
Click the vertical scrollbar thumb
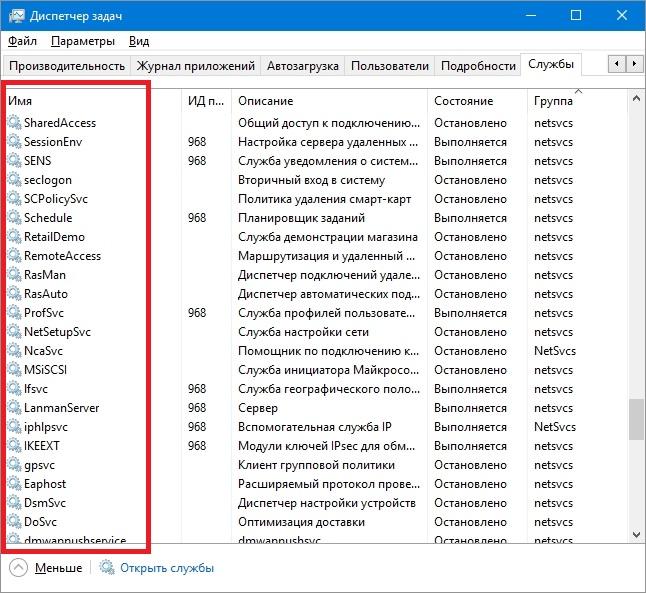click(636, 419)
